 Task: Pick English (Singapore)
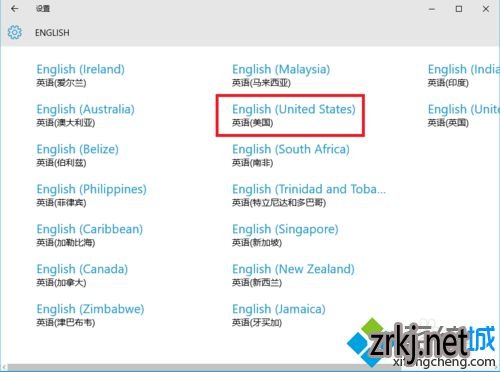(x=285, y=235)
